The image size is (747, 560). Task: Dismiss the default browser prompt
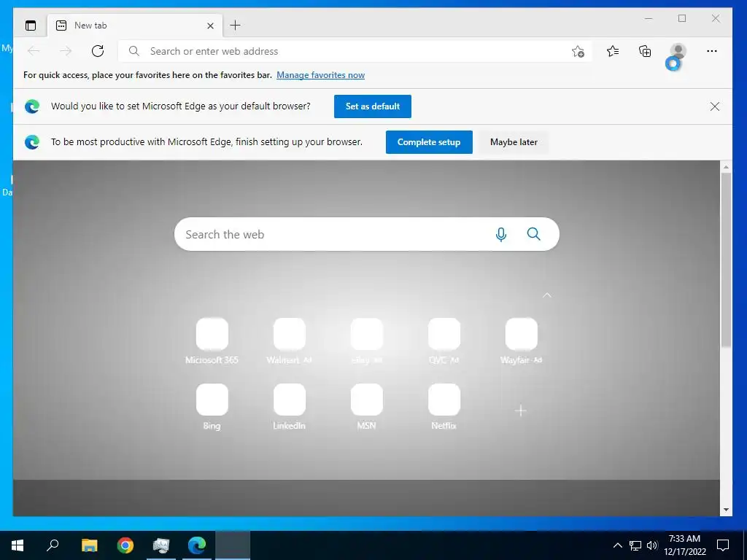715,106
